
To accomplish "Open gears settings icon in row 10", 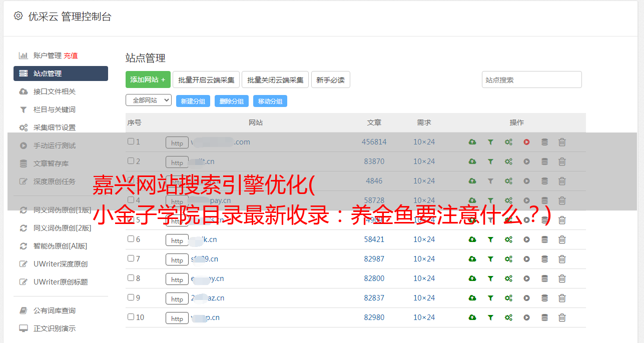I will coord(508,317).
